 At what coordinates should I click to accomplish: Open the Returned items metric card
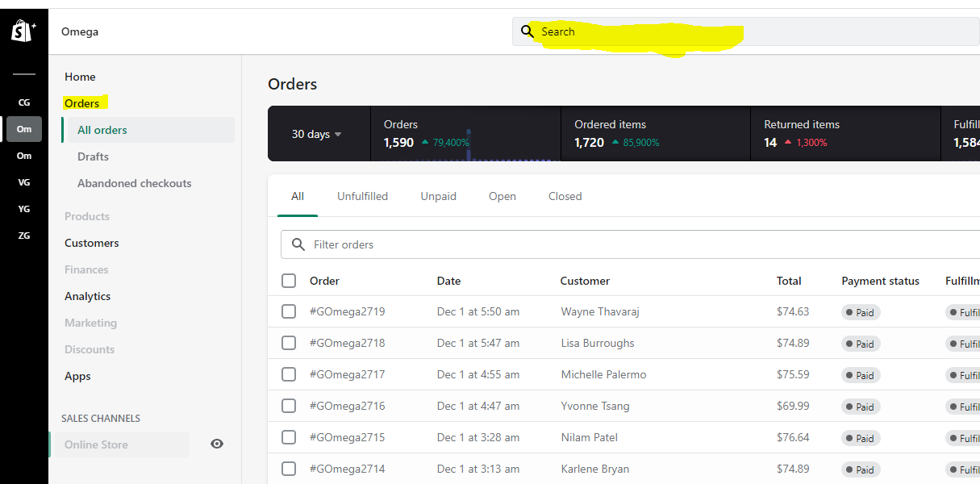(845, 133)
